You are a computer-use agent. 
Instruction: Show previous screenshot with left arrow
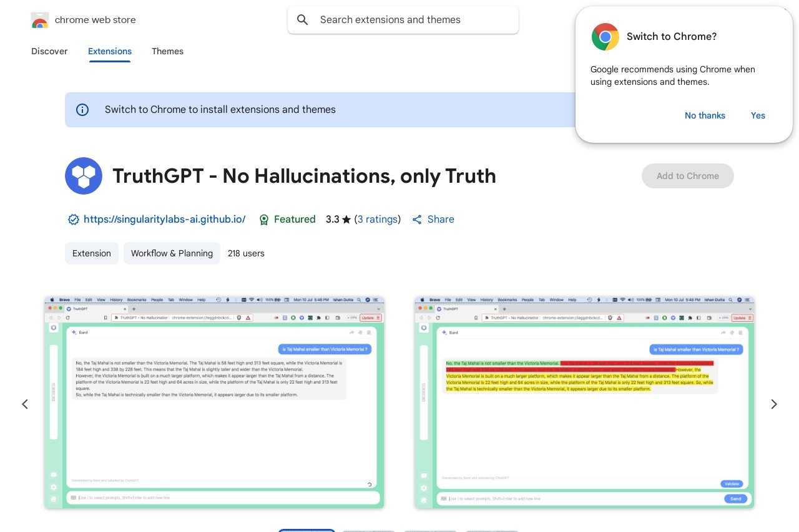[x=25, y=404]
